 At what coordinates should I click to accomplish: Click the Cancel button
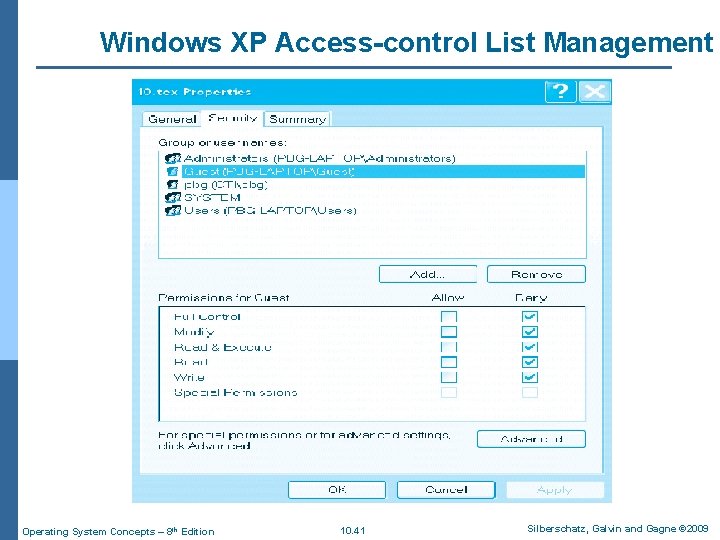point(446,490)
